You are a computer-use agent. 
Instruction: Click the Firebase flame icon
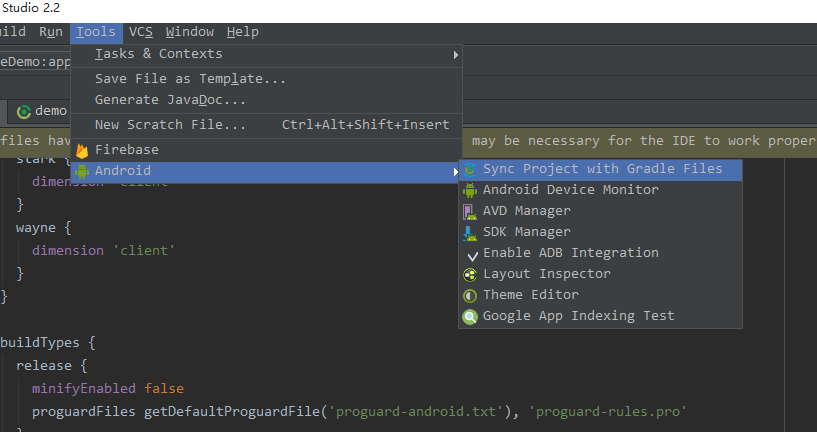click(82, 151)
